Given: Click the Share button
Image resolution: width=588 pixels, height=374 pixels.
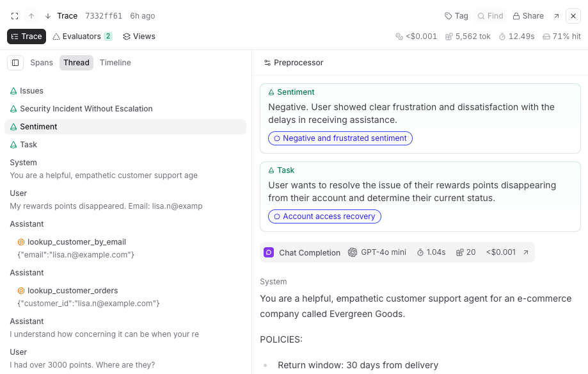Looking at the screenshot, I should (528, 16).
